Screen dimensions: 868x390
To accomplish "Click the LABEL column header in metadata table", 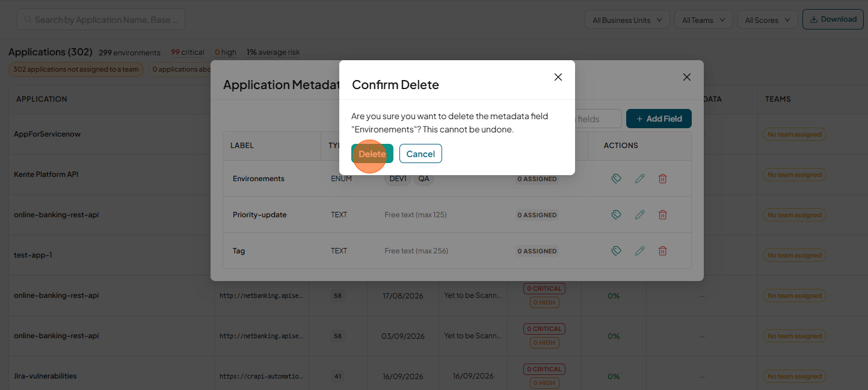I will pos(242,146).
